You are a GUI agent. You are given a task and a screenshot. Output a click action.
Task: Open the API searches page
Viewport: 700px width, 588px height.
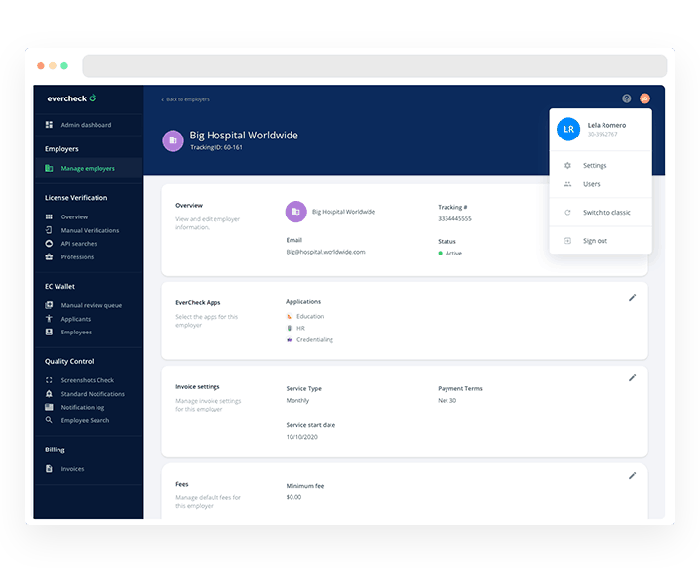(78, 244)
